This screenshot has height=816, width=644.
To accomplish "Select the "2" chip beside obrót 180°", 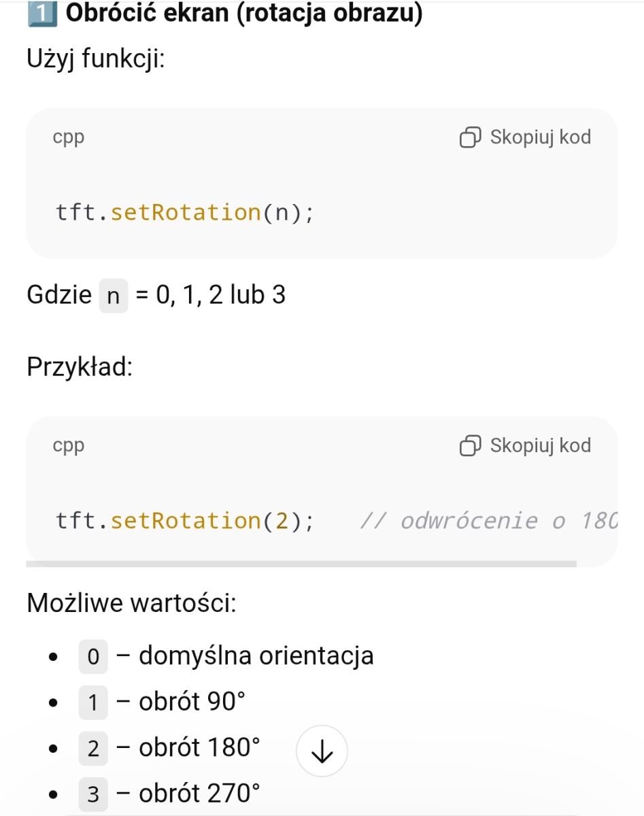I will [x=93, y=749].
